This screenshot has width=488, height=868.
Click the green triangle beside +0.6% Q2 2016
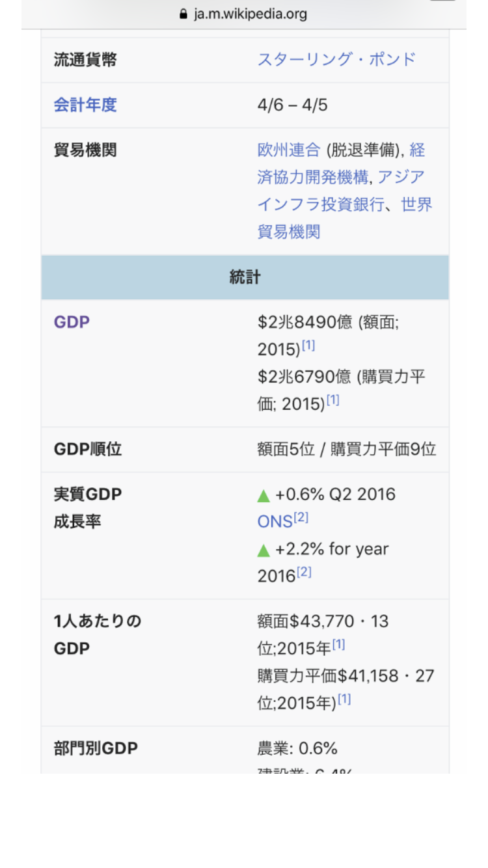tap(264, 496)
